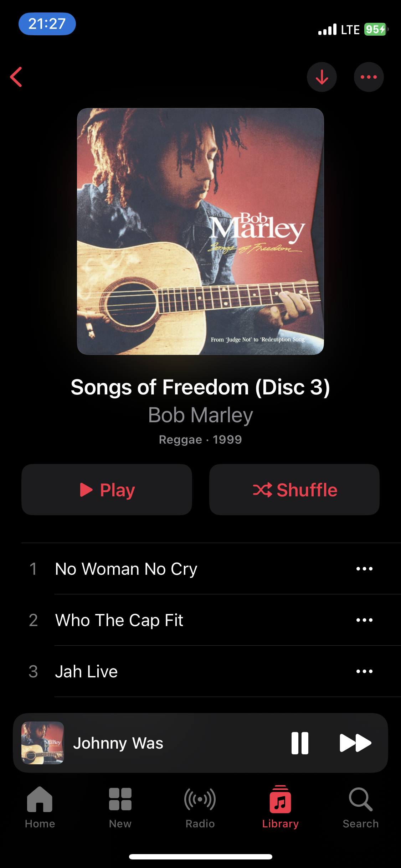
Task: Open options for Who The Cap Fit
Action: 364,620
